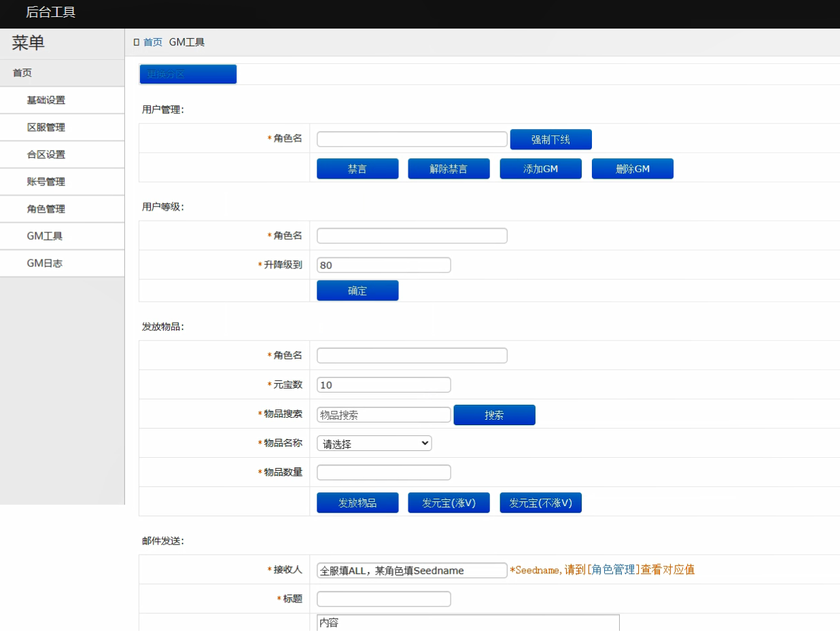Focus the 物品数量 input field
840x631 pixels.
384,472
